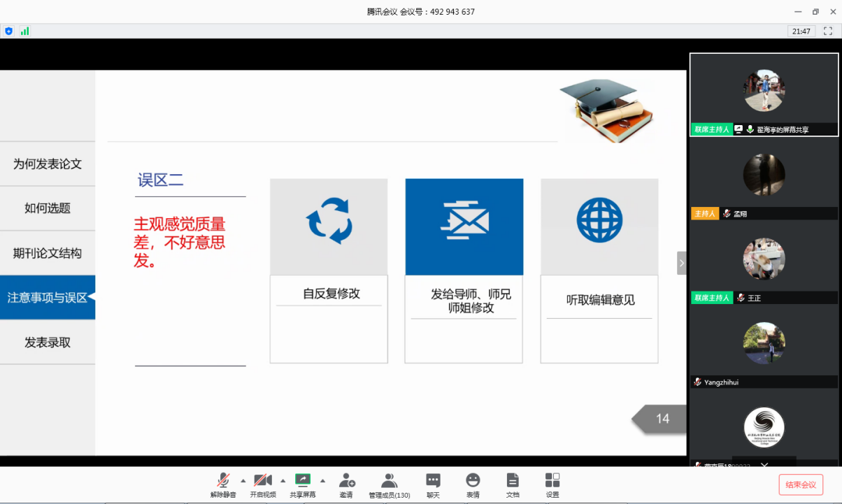Open the microphone options arrow next to 解除静音
Image resolution: width=842 pixels, height=504 pixels.
pos(242,482)
